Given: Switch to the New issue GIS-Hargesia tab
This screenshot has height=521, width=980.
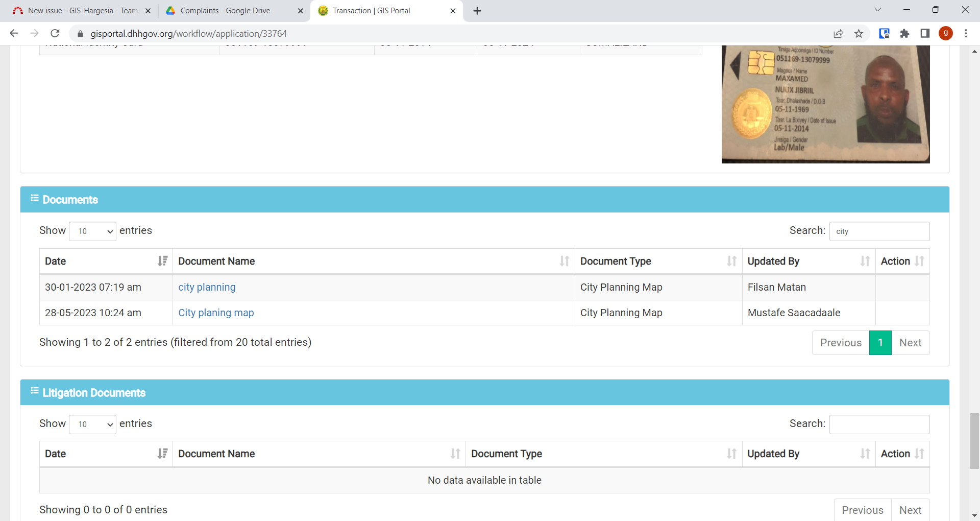Looking at the screenshot, I should coord(82,11).
